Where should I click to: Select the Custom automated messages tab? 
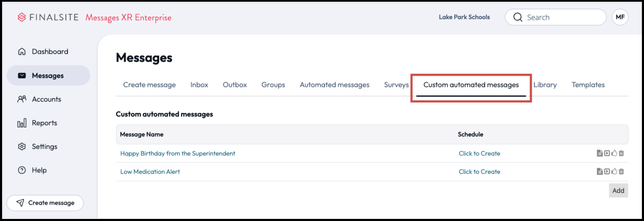(x=471, y=85)
